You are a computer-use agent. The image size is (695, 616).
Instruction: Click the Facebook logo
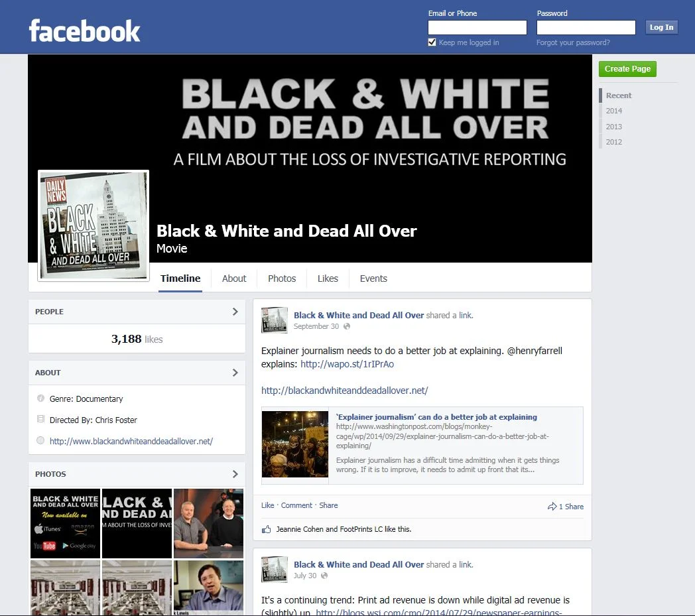(84, 31)
